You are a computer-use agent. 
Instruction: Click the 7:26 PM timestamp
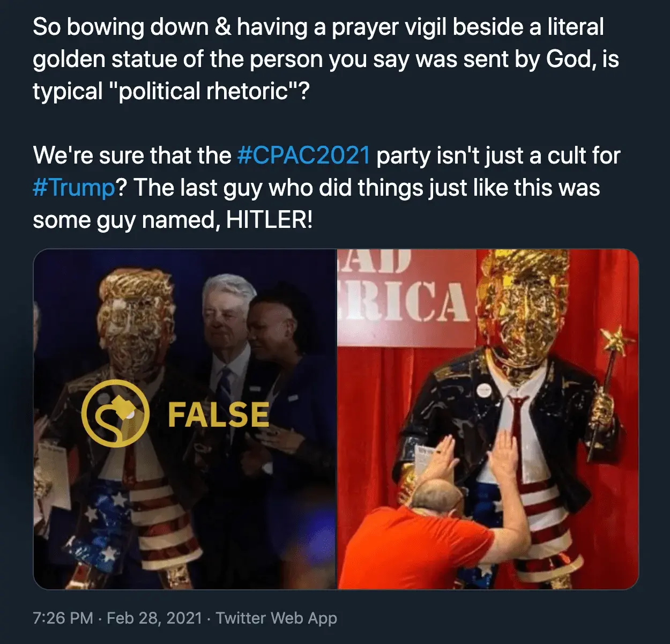[63, 618]
